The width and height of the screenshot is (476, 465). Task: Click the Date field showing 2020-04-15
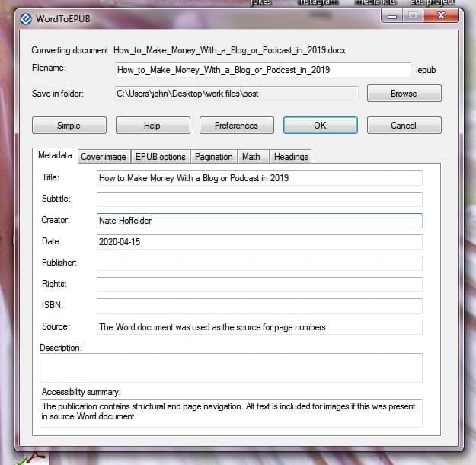click(260, 242)
